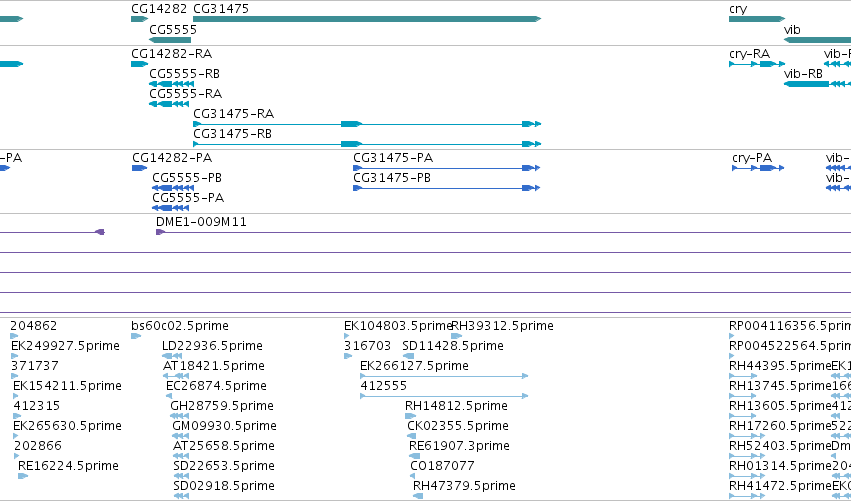The height and width of the screenshot is (501, 851).
Task: Click the CG5555-RB transcript arrows
Action: 172,84
